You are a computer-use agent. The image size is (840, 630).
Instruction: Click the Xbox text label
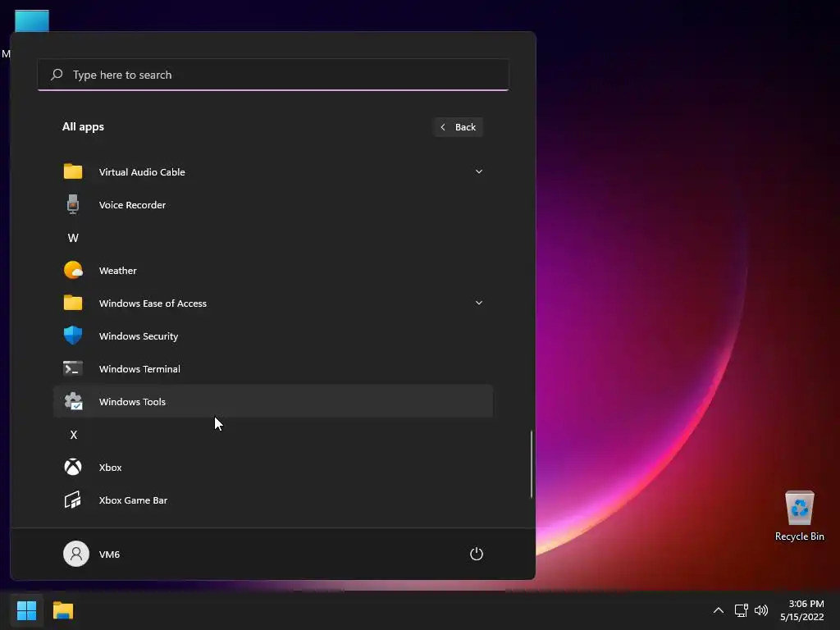111,467
